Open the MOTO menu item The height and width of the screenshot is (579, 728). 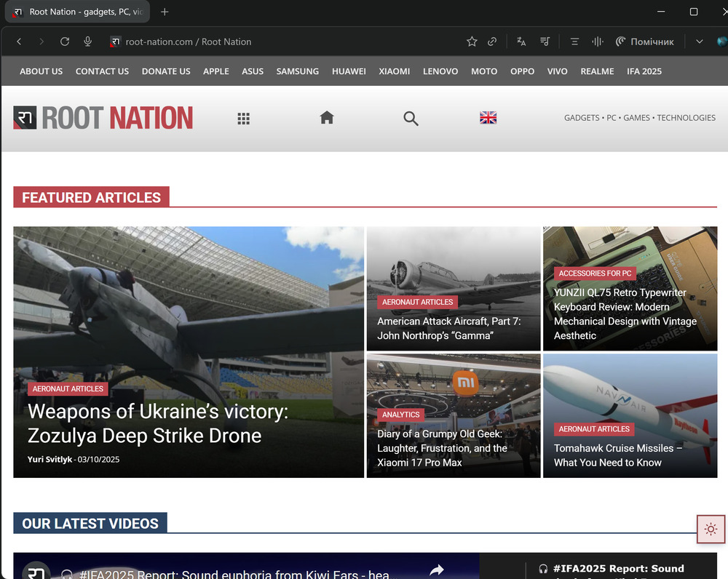484,71
